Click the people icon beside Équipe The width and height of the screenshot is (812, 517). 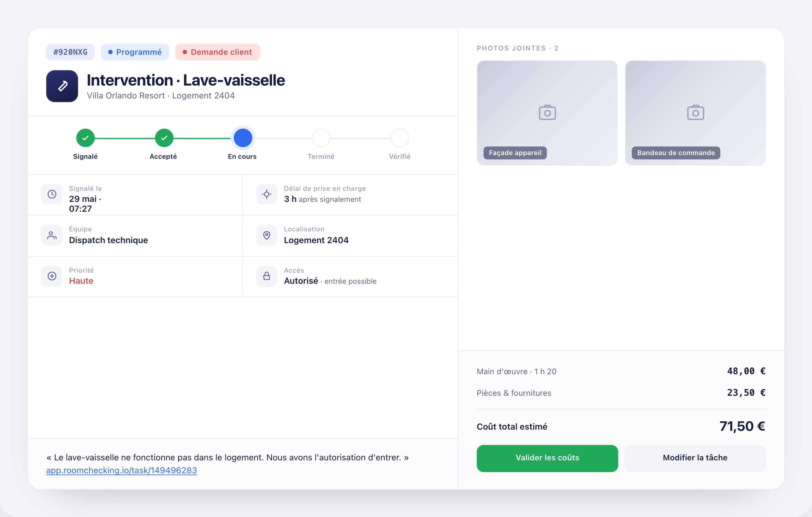pyautogui.click(x=52, y=235)
